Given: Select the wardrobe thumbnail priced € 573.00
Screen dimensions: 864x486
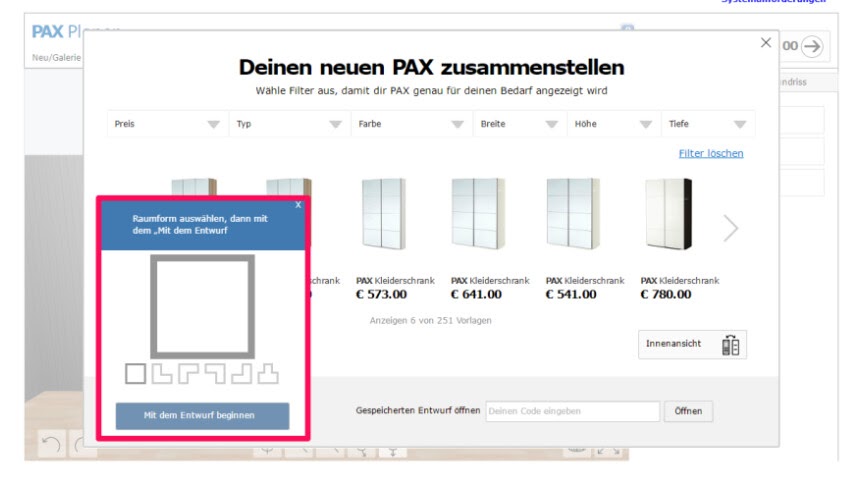Looking at the screenshot, I should point(384,214).
